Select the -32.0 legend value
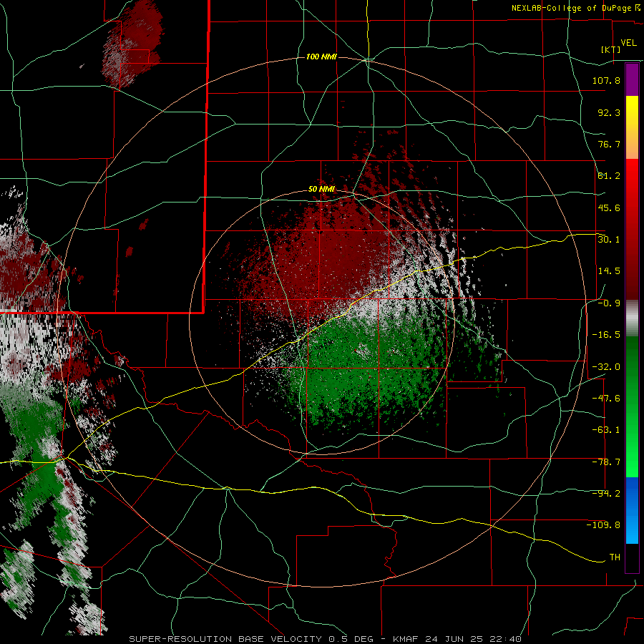 point(606,367)
